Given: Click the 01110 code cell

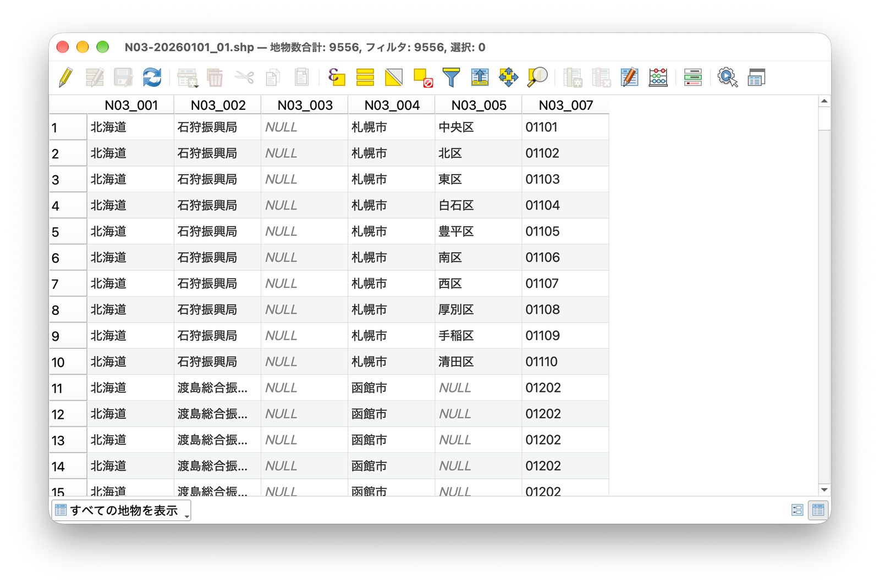Looking at the screenshot, I should coord(565,362).
